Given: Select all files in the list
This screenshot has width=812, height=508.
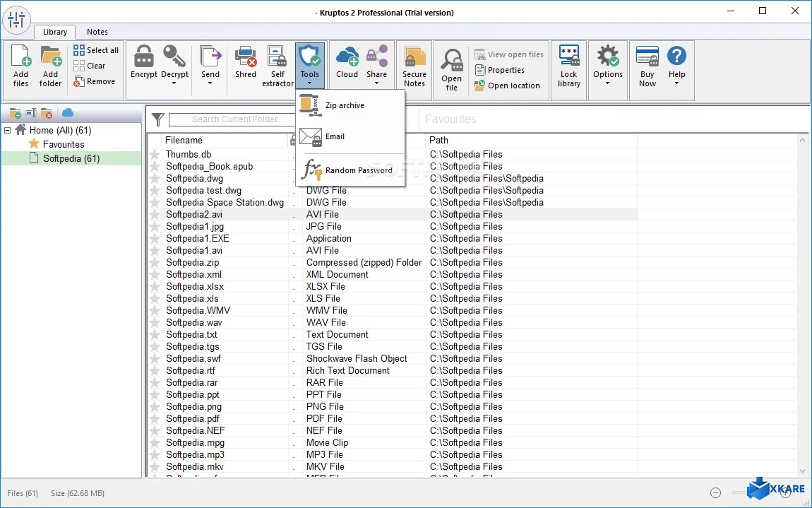Looking at the screenshot, I should tap(96, 50).
